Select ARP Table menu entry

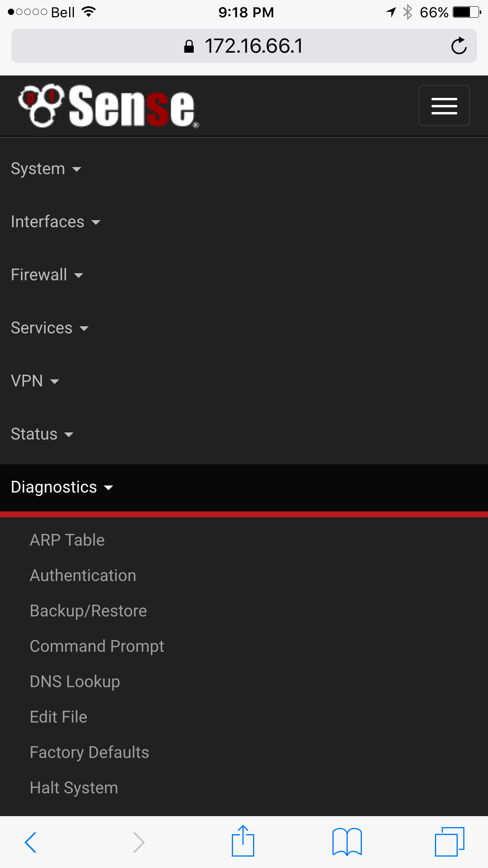67,540
